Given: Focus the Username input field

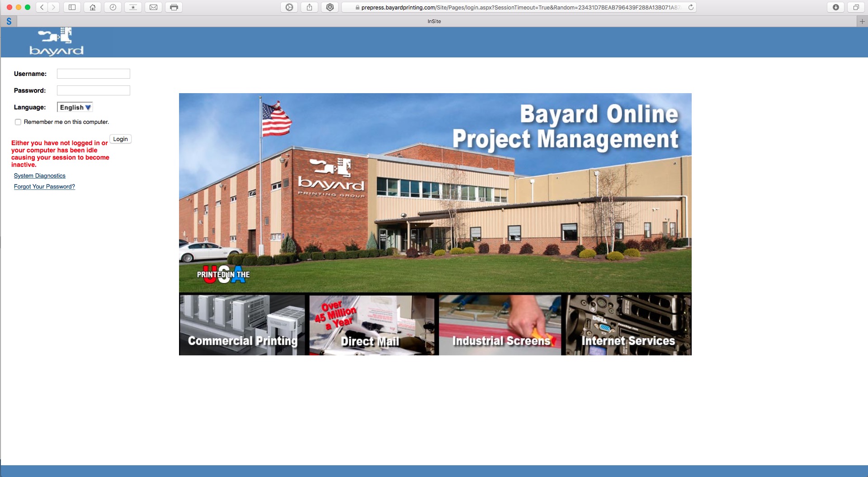Looking at the screenshot, I should 94,74.
